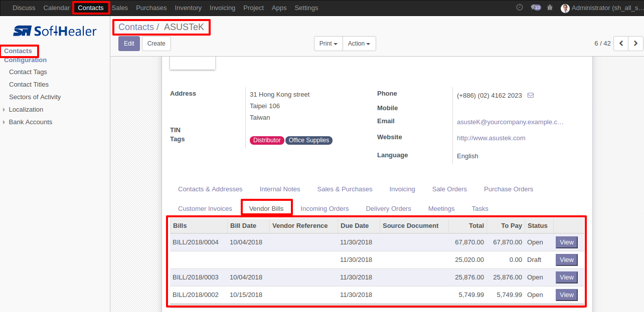The height and width of the screenshot is (312, 644).
Task: Click the contact image thumbnail
Action: coord(193,64)
